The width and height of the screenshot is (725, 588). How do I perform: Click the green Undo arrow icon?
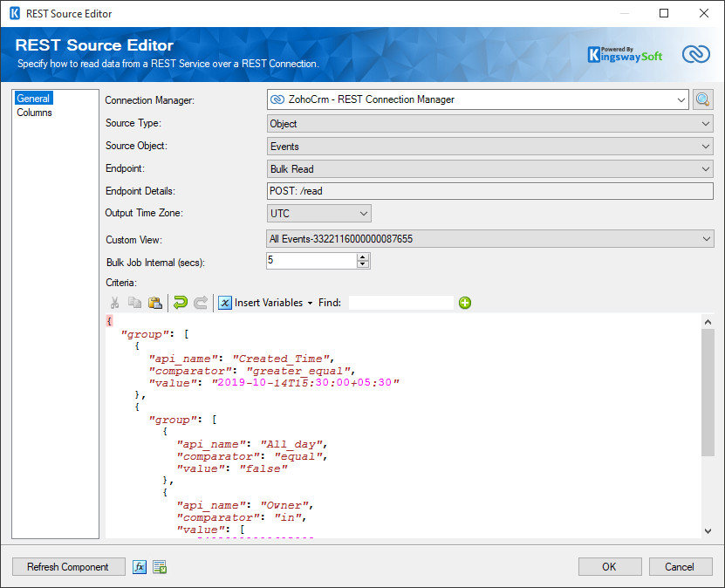coord(181,303)
